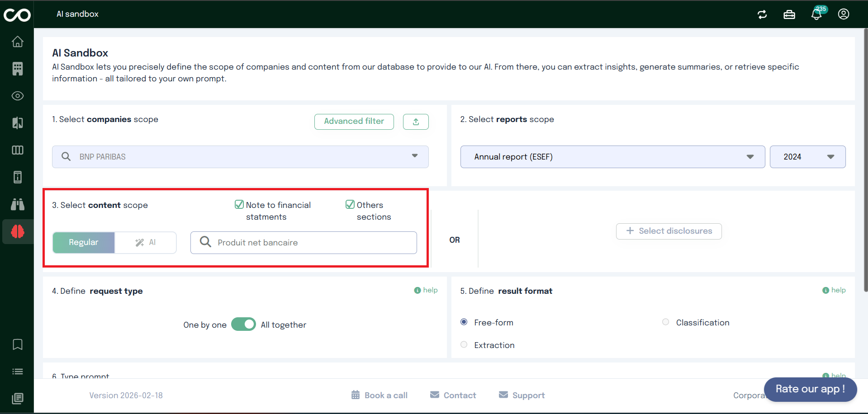Click the Advanced filter button

tap(354, 122)
